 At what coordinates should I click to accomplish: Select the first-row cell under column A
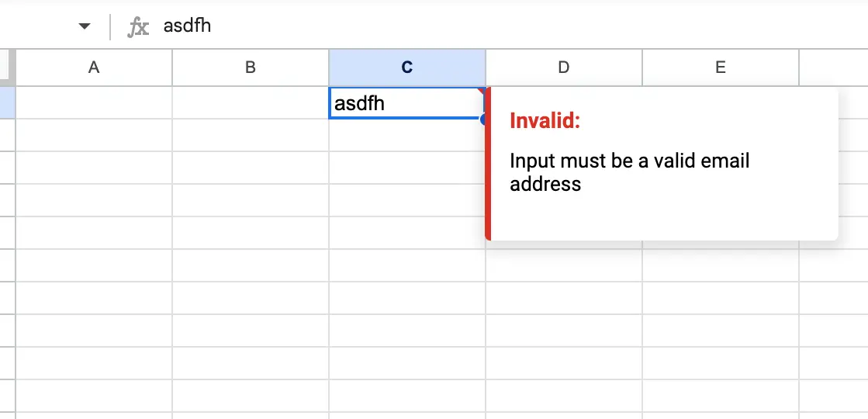click(x=94, y=102)
